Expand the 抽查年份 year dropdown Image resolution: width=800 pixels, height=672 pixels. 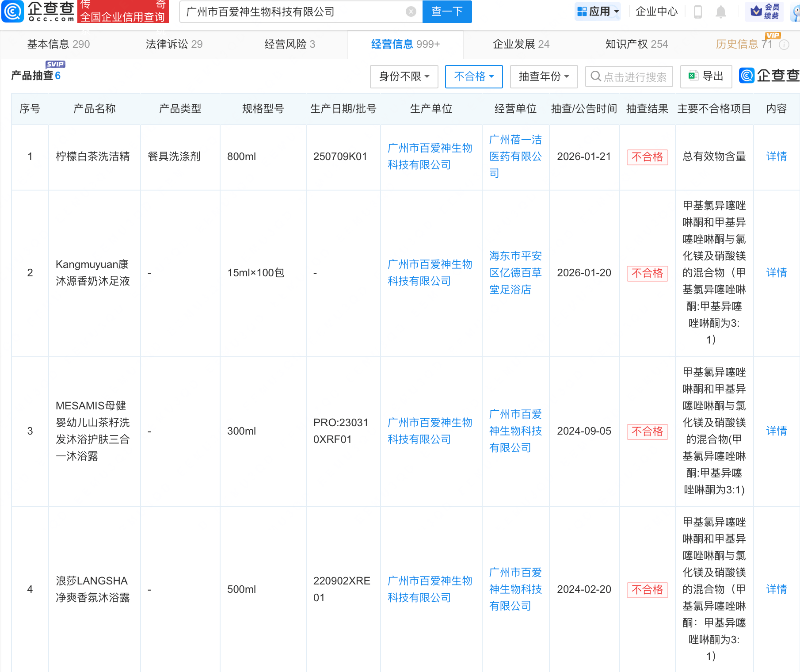pos(544,76)
